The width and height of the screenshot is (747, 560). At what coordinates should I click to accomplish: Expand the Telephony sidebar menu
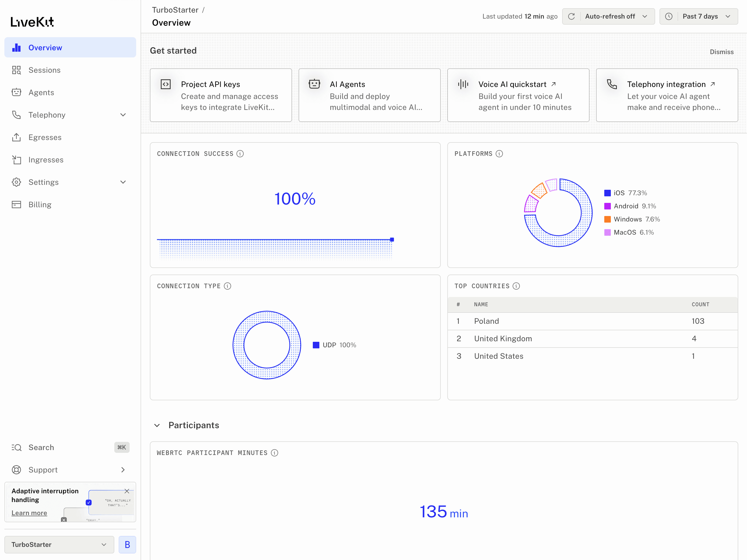(123, 115)
